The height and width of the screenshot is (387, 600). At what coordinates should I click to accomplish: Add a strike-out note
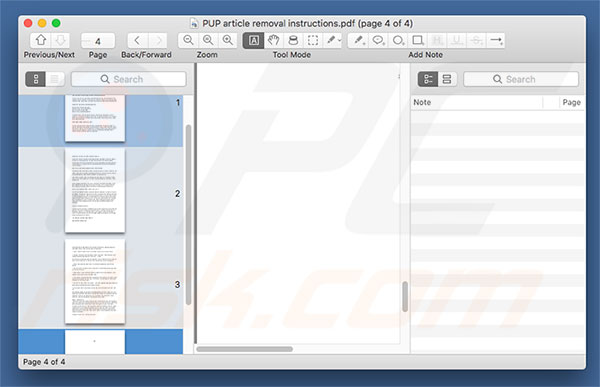click(477, 40)
